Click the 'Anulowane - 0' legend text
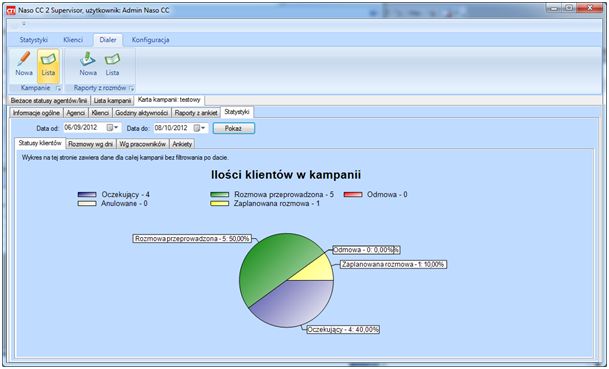This screenshot has width=609, height=369. (x=124, y=204)
